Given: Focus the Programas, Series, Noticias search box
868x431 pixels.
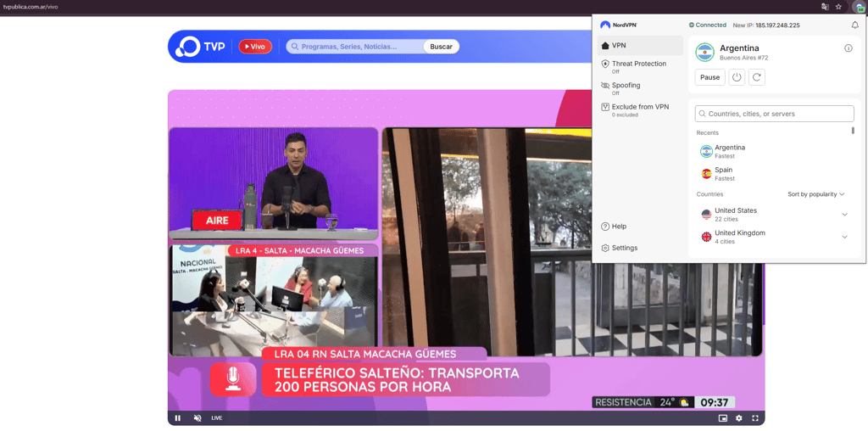Looking at the screenshot, I should (355, 47).
